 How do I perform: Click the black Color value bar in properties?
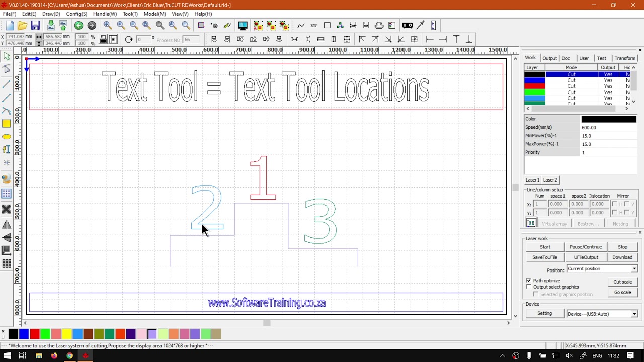[609, 119]
